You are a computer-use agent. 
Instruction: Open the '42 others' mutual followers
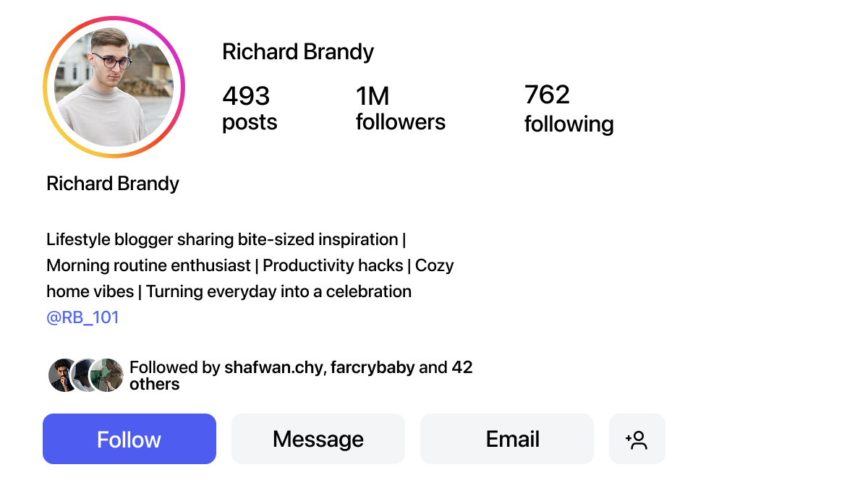[x=154, y=384]
